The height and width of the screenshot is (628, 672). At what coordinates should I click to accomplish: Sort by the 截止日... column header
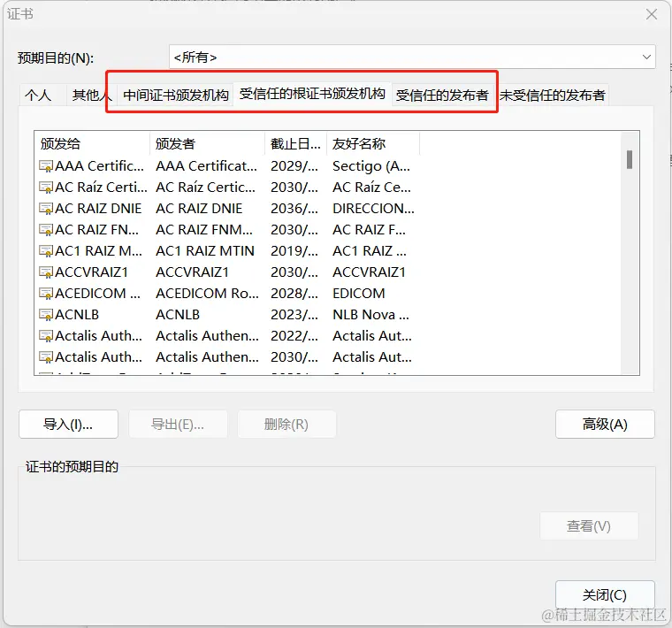295,143
